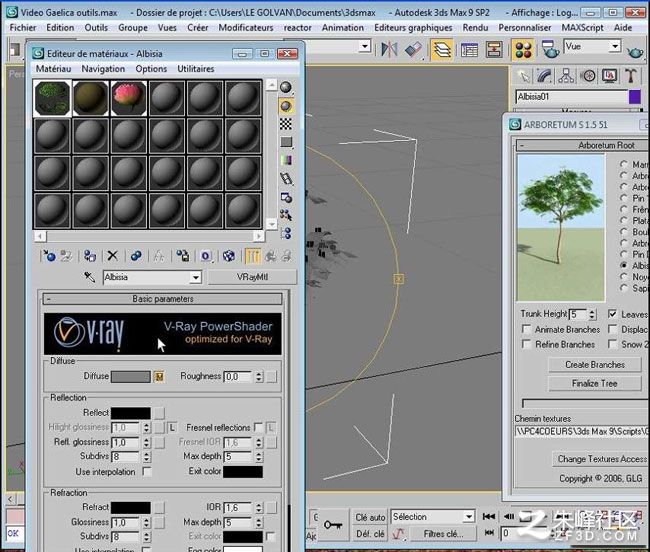
Task: Open the Schematic View icon
Action: point(493,50)
